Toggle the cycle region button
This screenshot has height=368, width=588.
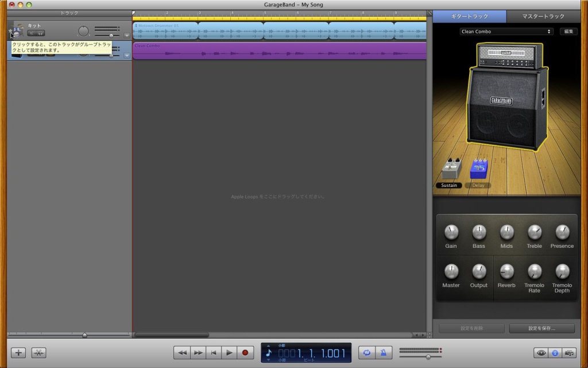click(x=367, y=352)
